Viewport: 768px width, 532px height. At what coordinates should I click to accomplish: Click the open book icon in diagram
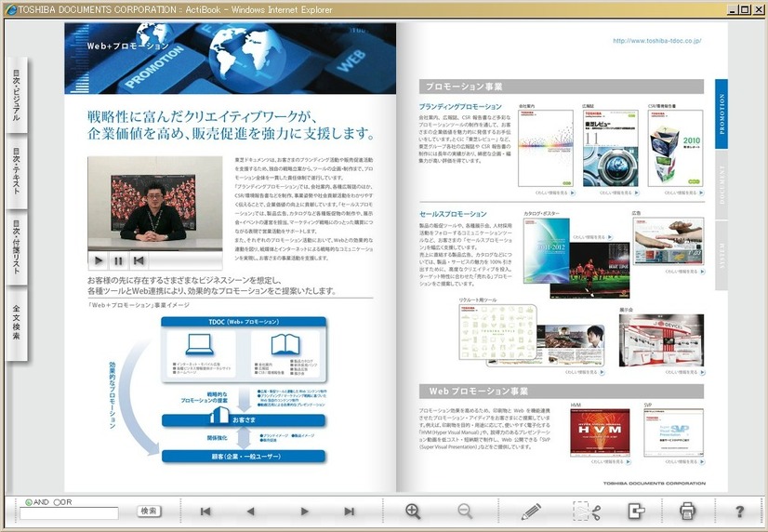pos(285,344)
